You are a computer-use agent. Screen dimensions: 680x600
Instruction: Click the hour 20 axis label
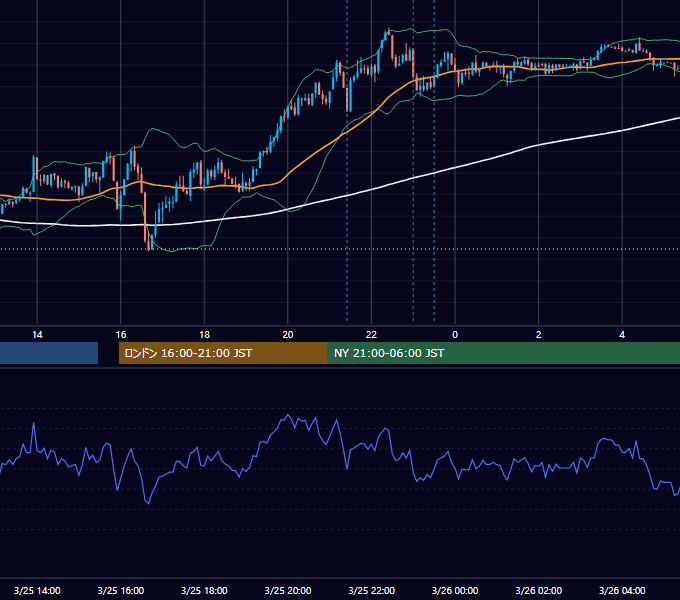pos(288,335)
